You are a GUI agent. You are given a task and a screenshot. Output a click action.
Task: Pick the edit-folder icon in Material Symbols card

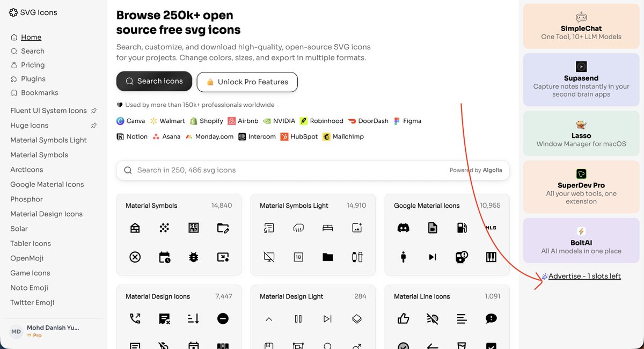pos(223,228)
